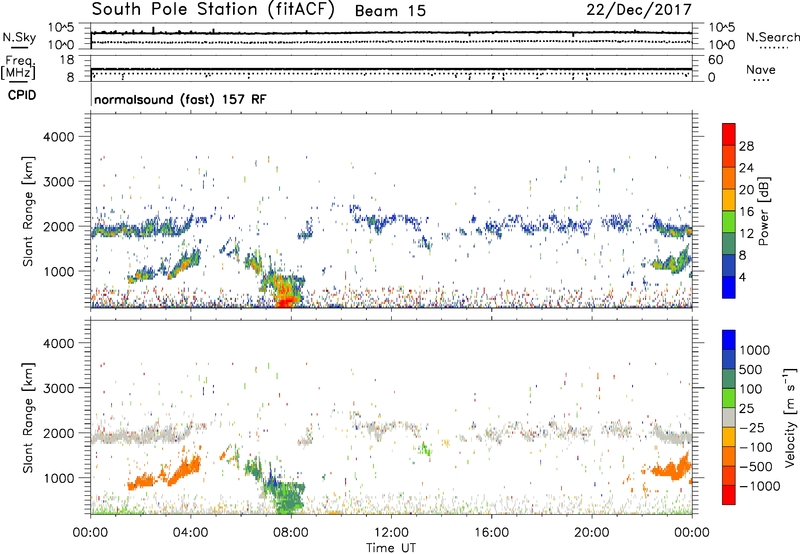The image size is (800, 554).
Task: Click 'normalsound (fast) 157 RF' text
Action: click(180, 99)
